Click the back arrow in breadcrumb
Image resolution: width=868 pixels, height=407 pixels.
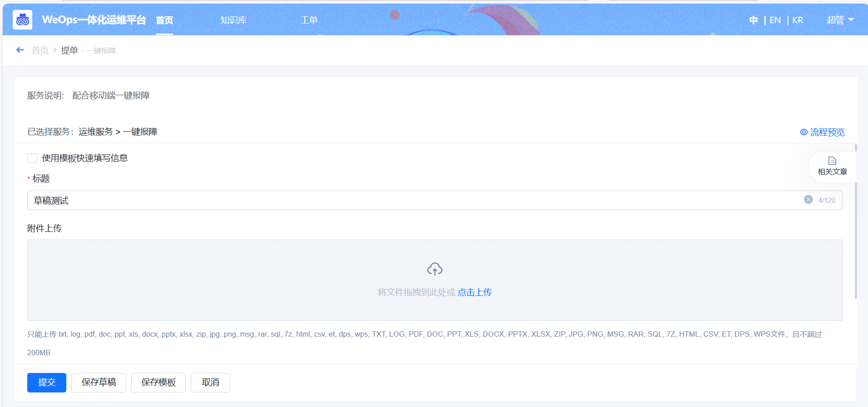pyautogui.click(x=20, y=50)
